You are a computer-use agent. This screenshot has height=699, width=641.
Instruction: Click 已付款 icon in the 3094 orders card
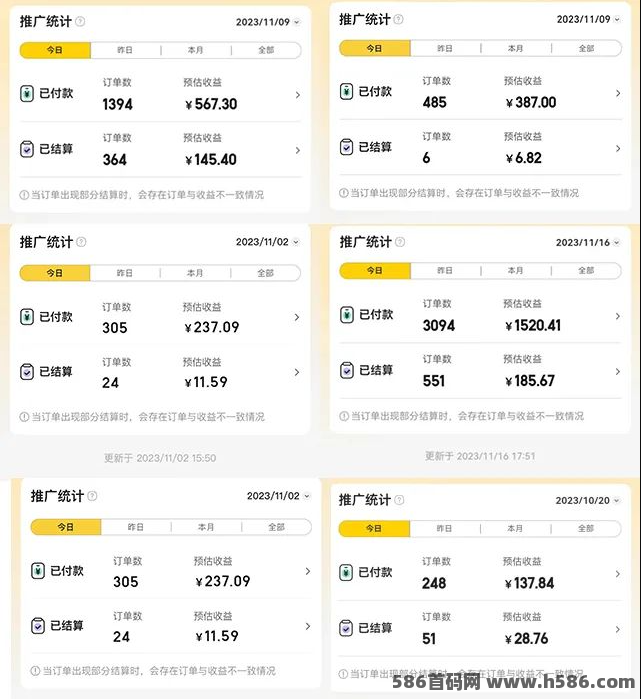tap(347, 315)
